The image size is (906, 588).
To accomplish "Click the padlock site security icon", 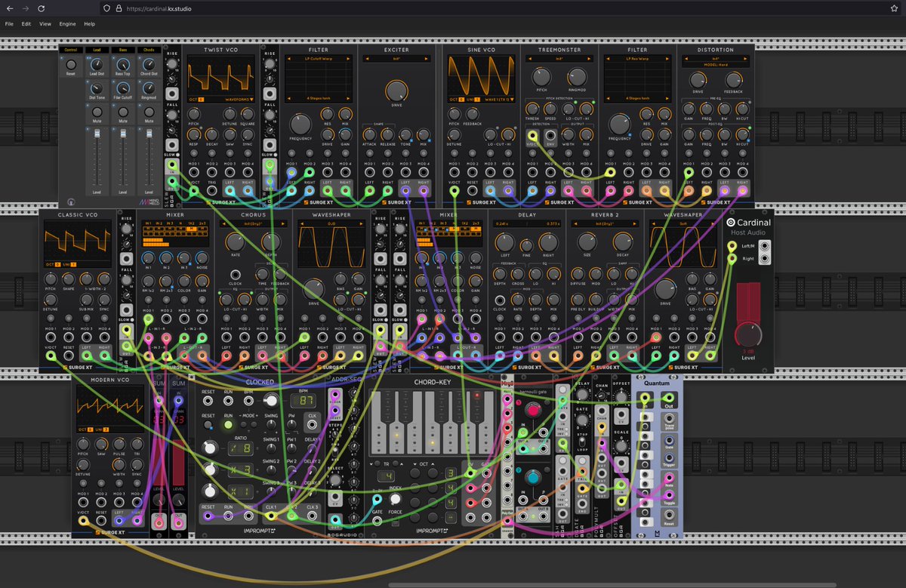I will click(x=118, y=8).
